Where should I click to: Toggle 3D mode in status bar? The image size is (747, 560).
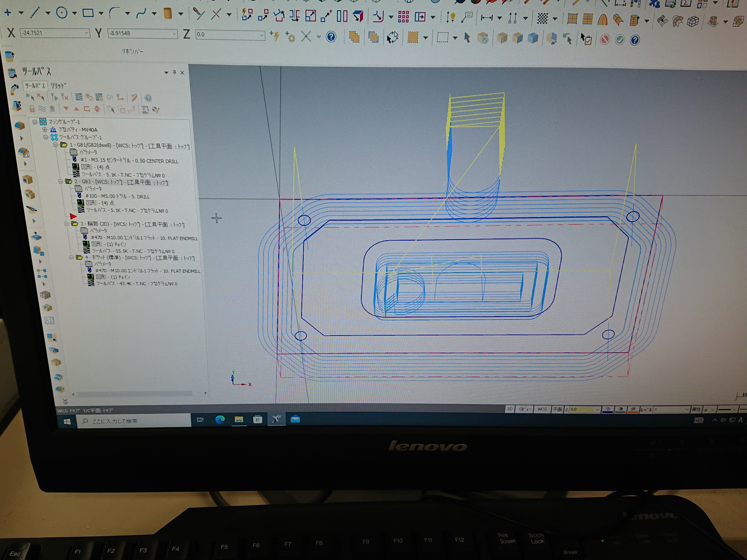(510, 409)
